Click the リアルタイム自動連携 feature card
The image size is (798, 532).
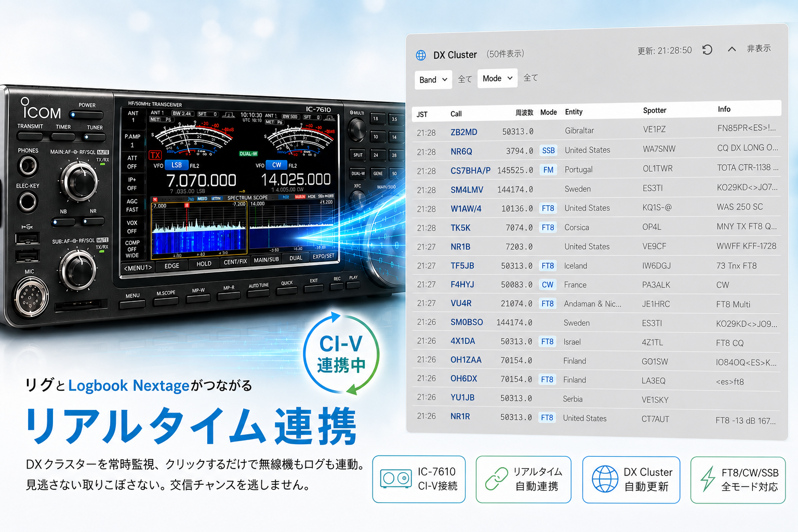(523, 479)
